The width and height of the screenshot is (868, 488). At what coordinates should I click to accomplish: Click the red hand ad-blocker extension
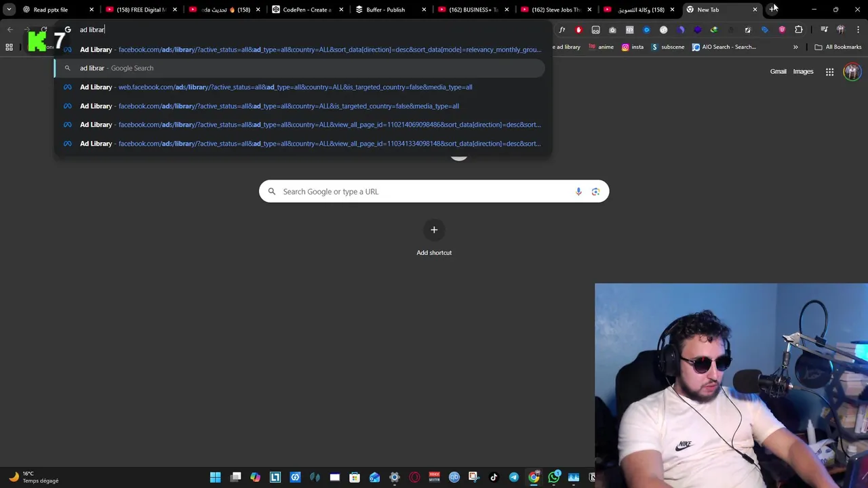[x=578, y=30]
